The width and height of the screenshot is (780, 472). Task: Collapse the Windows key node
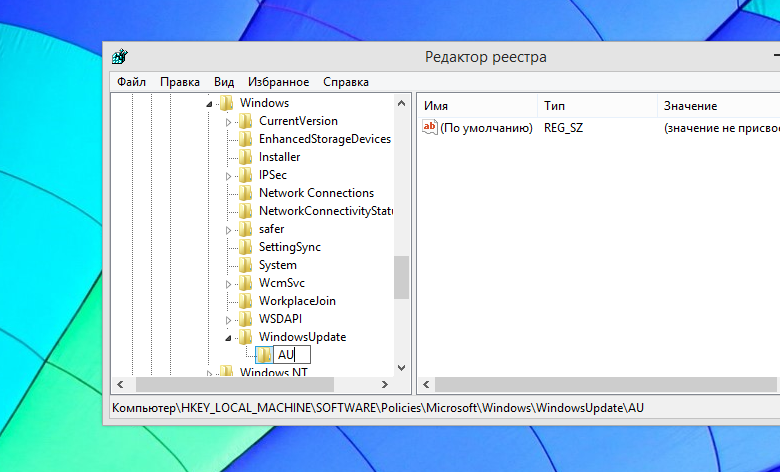pos(209,104)
